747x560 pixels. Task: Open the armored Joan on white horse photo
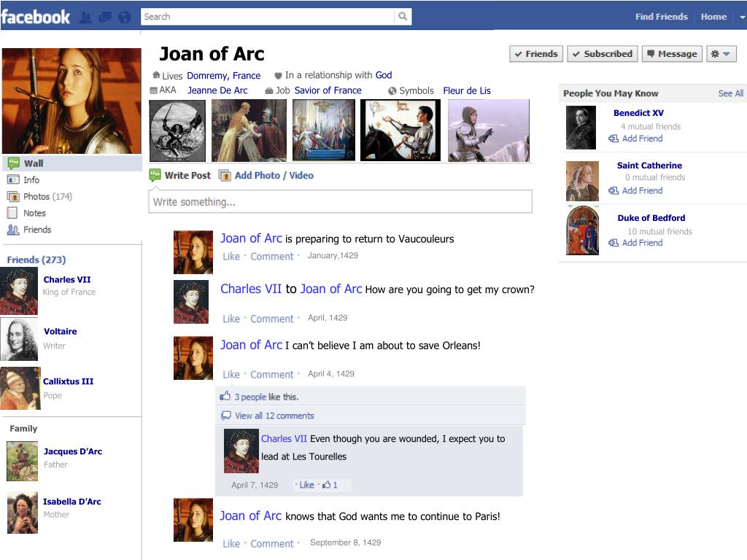pos(488,131)
